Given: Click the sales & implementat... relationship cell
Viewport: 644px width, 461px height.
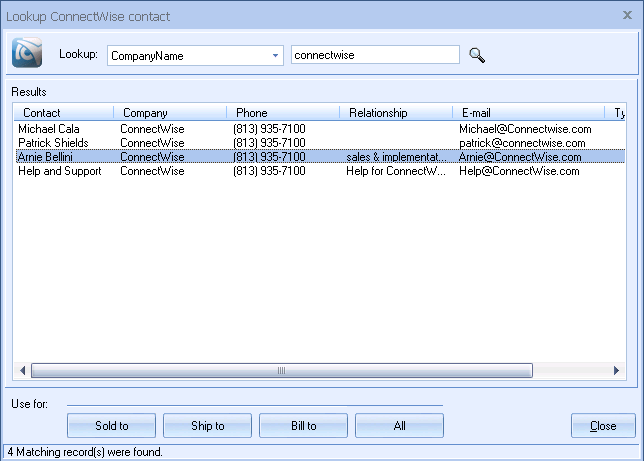Looking at the screenshot, I should (x=396, y=157).
